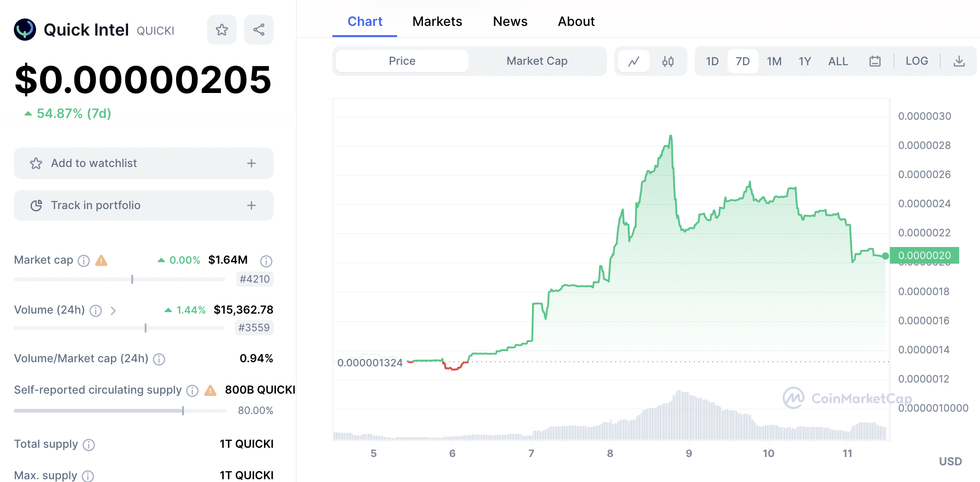980x482 pixels.
Task: Click the QUICKI ticker symbol
Action: 155,31
